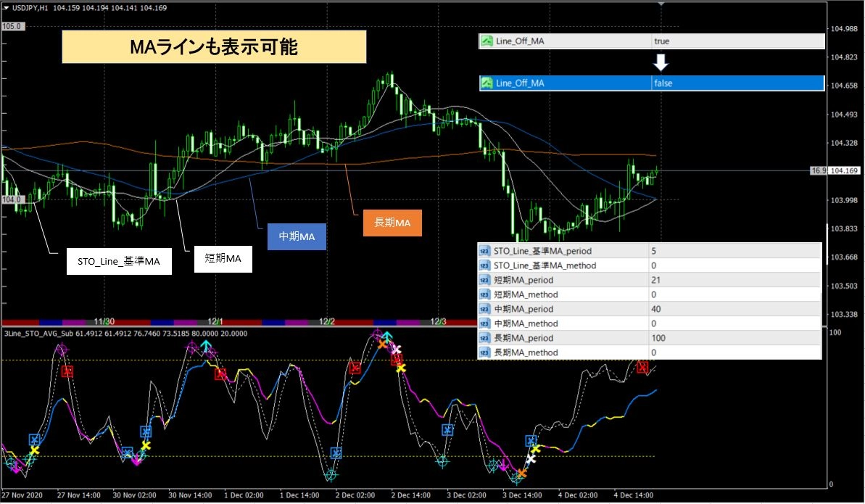Click the icon beside 短期MA_period
This screenshot has height=504, width=865.
(x=484, y=280)
